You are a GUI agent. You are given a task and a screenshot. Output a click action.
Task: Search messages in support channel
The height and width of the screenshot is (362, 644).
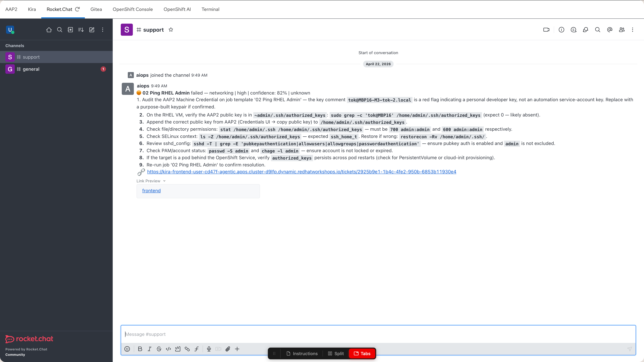(598, 30)
